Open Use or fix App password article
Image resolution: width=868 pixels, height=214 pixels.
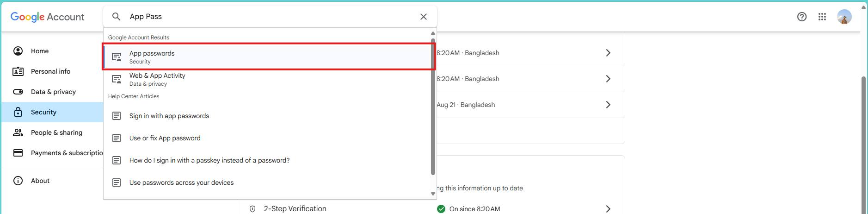point(267,138)
